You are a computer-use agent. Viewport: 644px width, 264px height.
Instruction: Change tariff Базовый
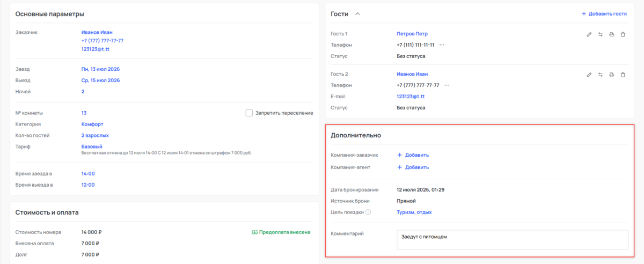click(x=92, y=146)
